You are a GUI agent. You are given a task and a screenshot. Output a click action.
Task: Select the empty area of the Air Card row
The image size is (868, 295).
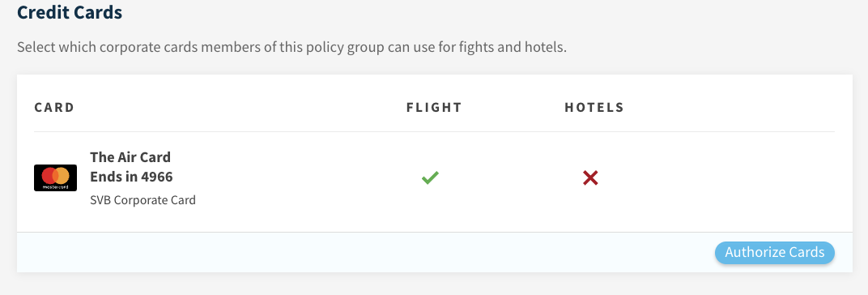coord(720,178)
